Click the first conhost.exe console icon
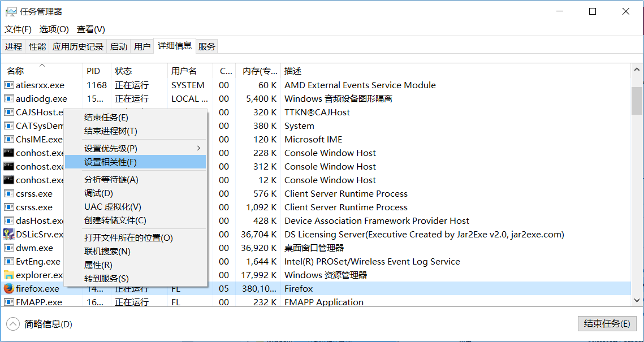This screenshot has height=342, width=644. coord(8,153)
